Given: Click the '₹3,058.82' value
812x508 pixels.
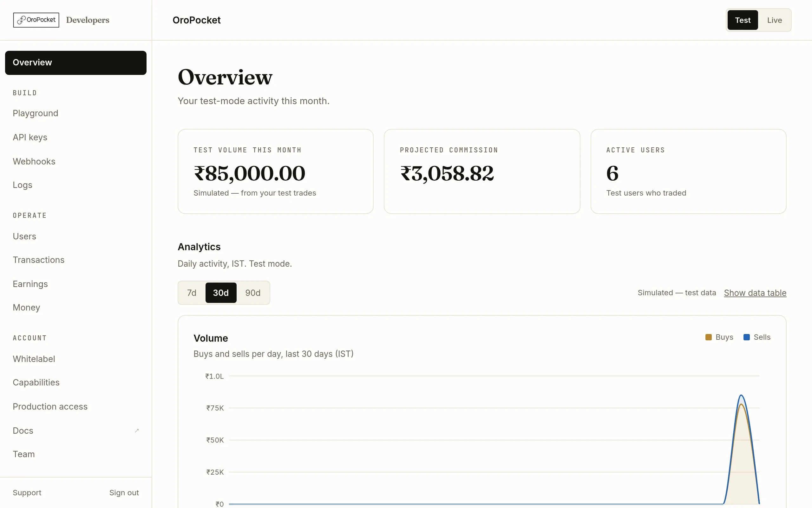Looking at the screenshot, I should 447,173.
